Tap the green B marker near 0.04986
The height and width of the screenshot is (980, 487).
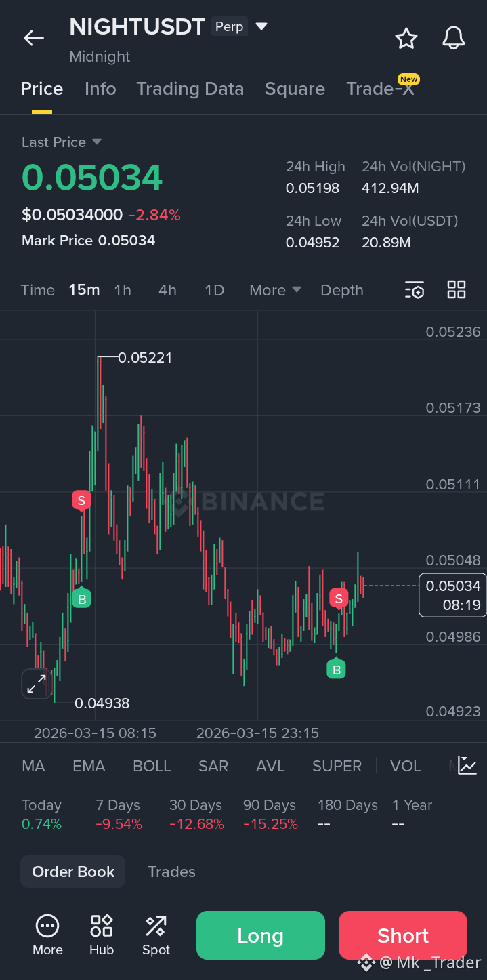[x=336, y=670]
